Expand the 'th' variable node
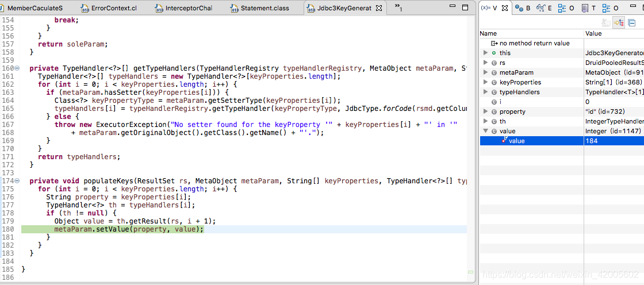 (x=485, y=121)
